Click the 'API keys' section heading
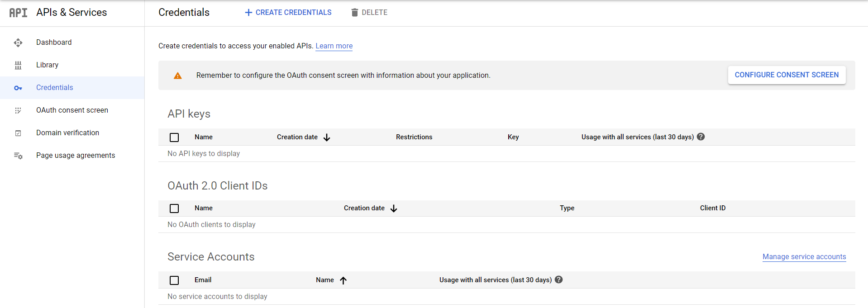 (x=189, y=114)
